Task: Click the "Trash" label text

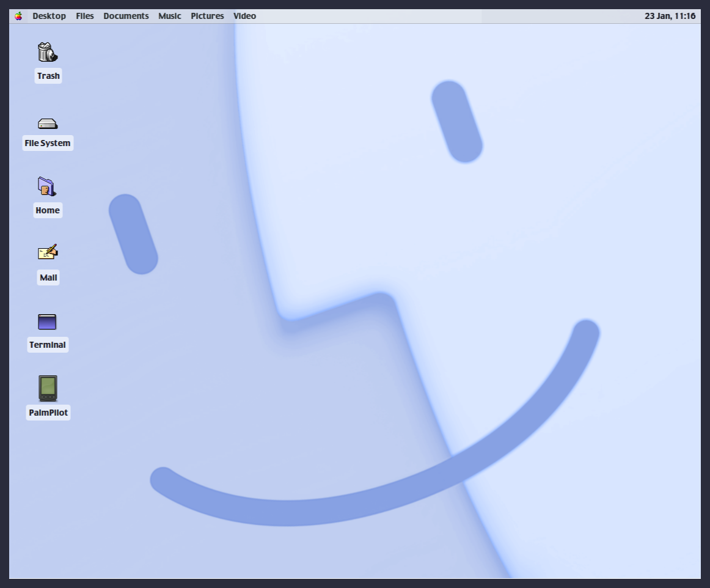Action: (x=48, y=76)
